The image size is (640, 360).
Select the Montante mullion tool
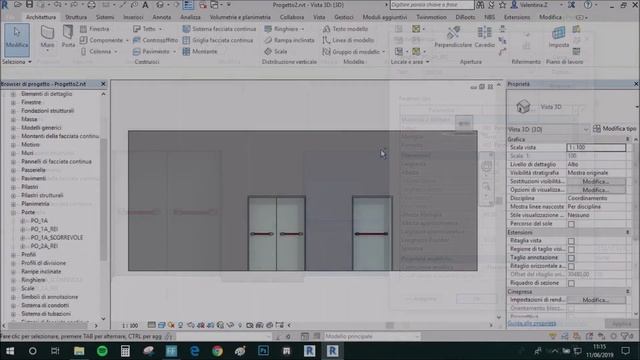[x=200, y=51]
